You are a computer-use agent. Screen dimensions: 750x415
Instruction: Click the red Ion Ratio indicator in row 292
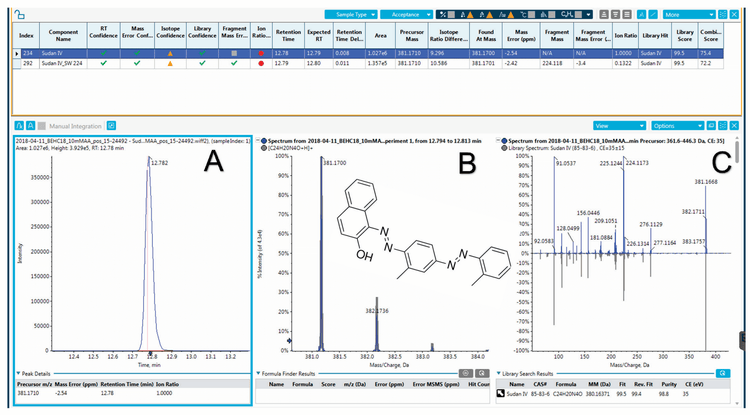[260, 63]
